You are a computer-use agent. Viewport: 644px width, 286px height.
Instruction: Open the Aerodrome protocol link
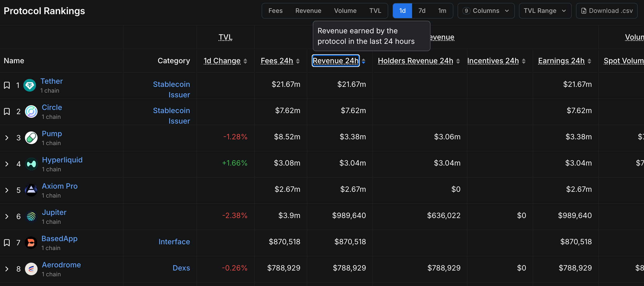[x=61, y=265]
